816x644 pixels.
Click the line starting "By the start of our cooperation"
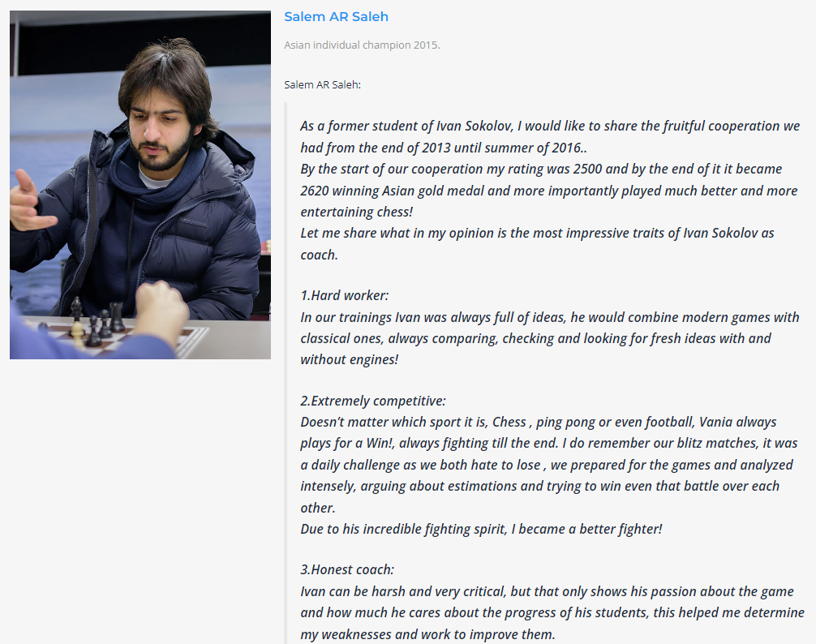(540, 169)
